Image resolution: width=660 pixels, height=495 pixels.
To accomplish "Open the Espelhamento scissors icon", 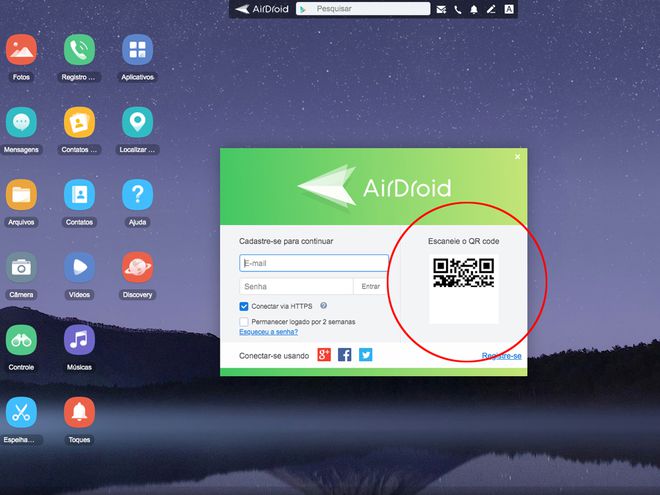I will click(21, 412).
